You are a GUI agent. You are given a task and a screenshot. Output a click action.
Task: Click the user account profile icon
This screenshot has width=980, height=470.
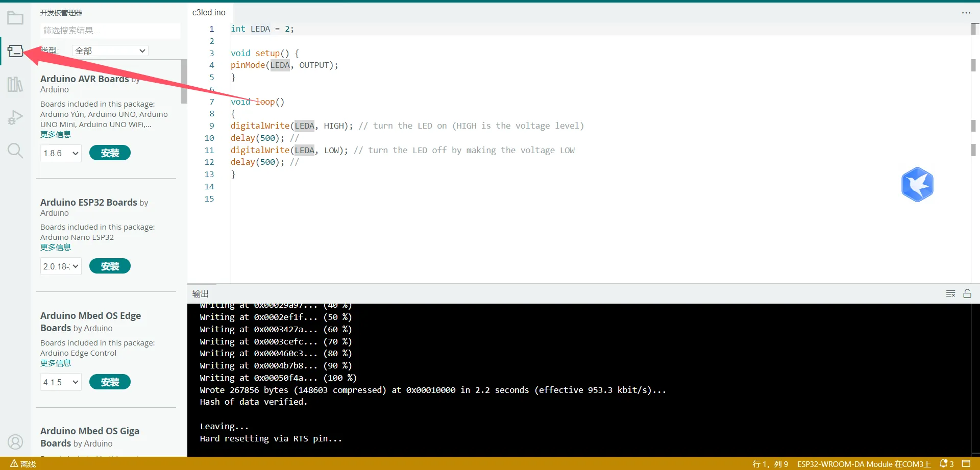click(x=15, y=441)
